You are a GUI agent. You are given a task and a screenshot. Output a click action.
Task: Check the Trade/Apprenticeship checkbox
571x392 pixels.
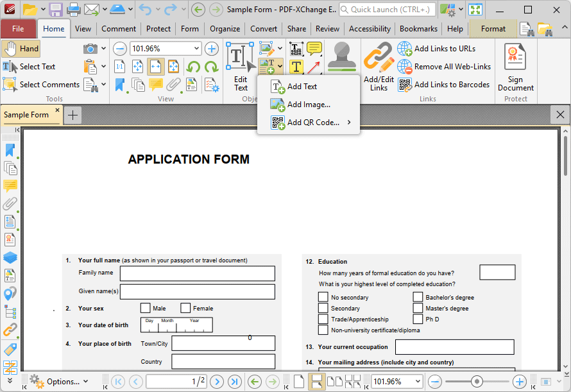[323, 319]
